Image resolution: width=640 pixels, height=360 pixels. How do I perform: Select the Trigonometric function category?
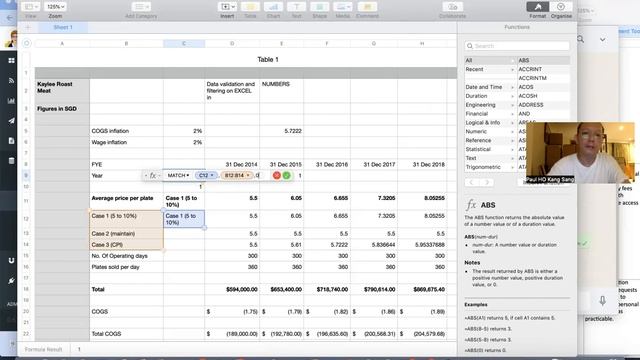[x=489, y=167]
